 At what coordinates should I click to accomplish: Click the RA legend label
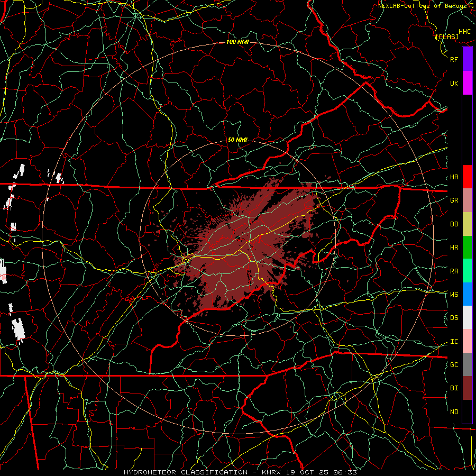(x=454, y=271)
